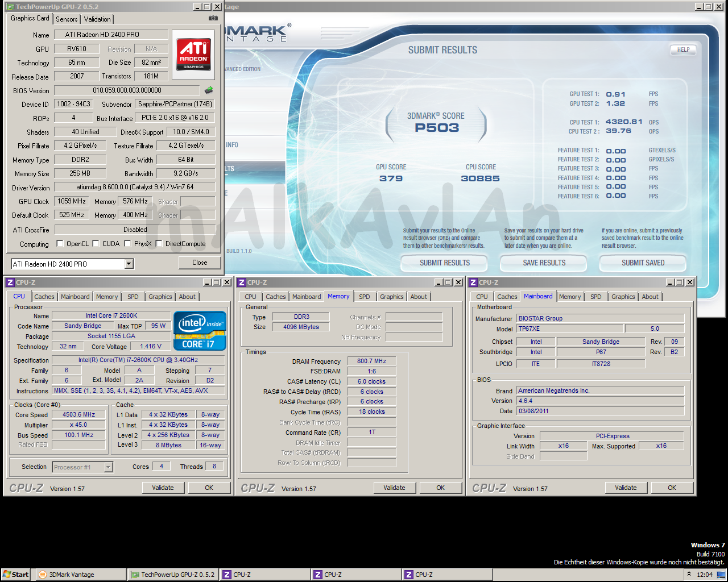Image resolution: width=728 pixels, height=582 pixels.
Task: Click SUBMIT SAVED in 3DMark Vantage
Action: pos(643,263)
